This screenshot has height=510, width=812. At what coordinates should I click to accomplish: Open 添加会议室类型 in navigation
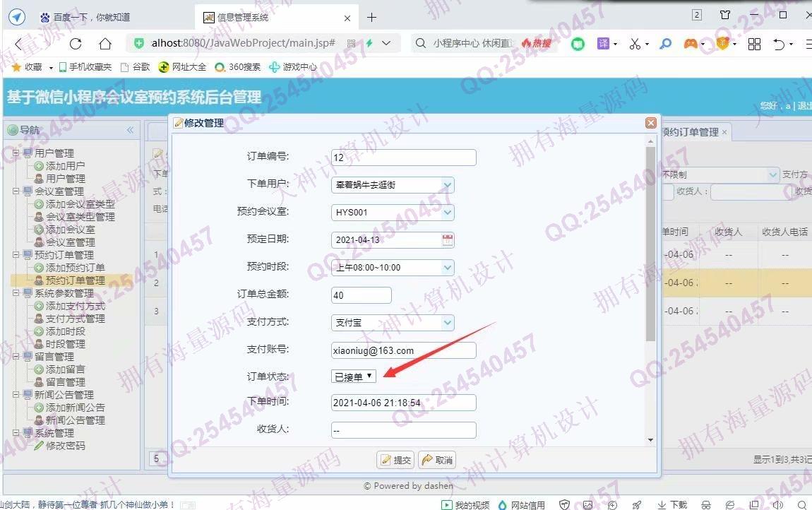75,204
